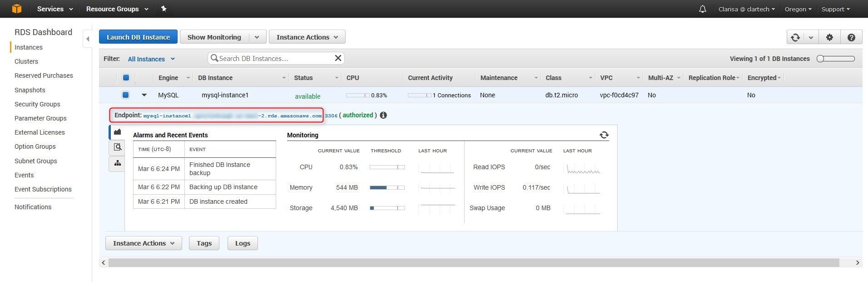This screenshot has height=282, width=868.
Task: Toggle the select-all instances checkbox
Action: (x=126, y=78)
